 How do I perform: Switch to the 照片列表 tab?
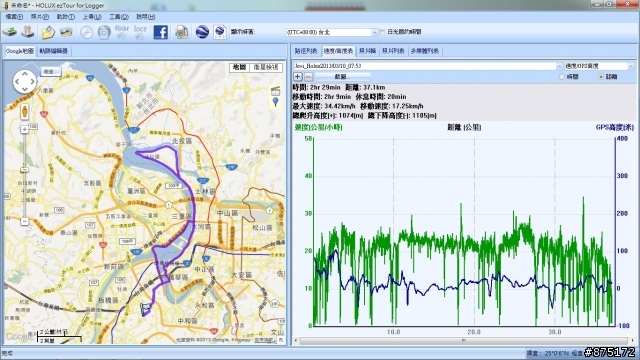click(x=393, y=51)
